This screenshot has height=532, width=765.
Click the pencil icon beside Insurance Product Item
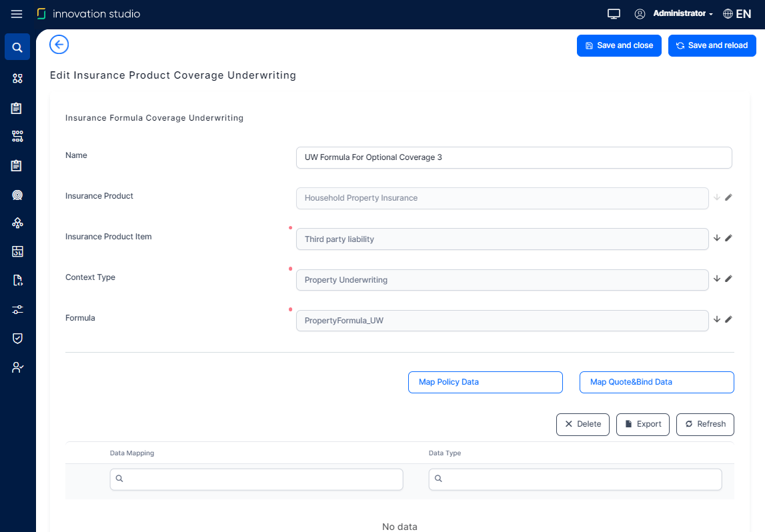point(728,238)
